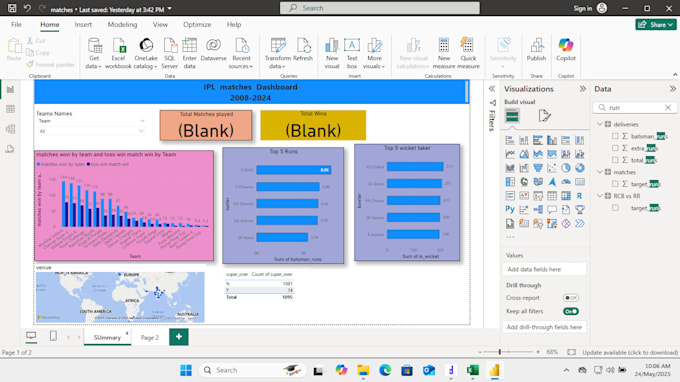Screen dimensions: 680x382
Task: Choose the Gauge visualization
Action: tap(566, 182)
